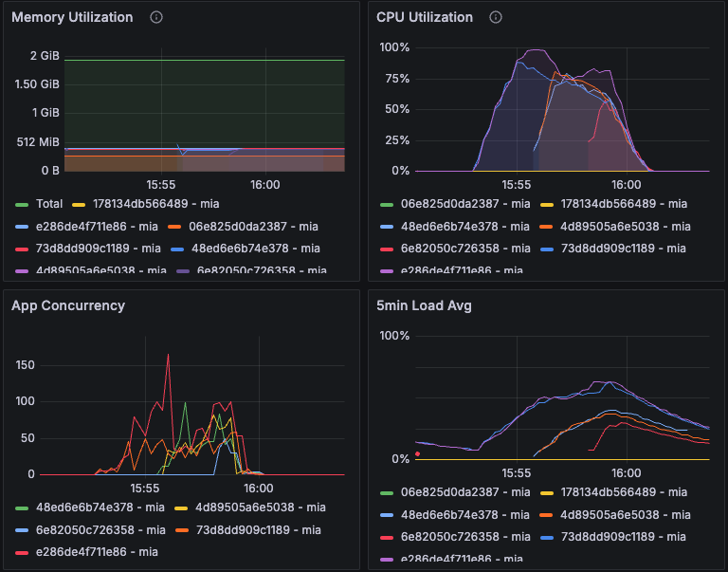Click yellow swatch of 178134db566489 in Load Avg legend
Viewport: 728px width, 572px height.
click(547, 492)
